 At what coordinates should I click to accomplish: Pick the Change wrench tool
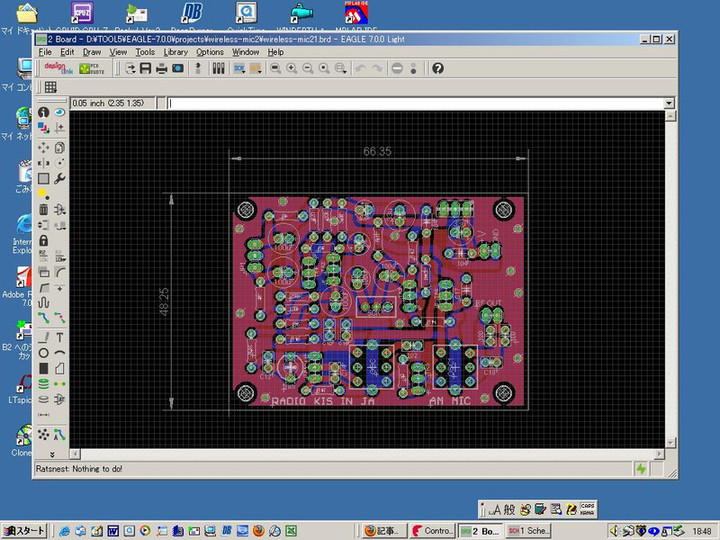point(60,178)
